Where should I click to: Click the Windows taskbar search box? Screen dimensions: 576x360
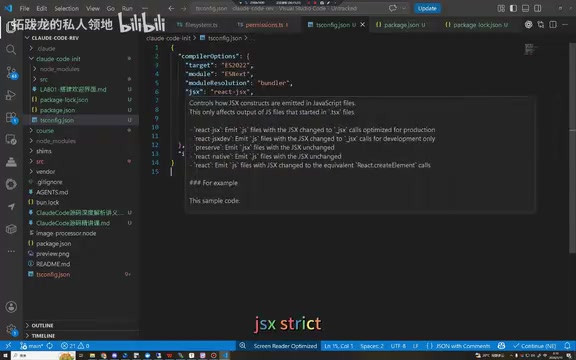click(43, 355)
